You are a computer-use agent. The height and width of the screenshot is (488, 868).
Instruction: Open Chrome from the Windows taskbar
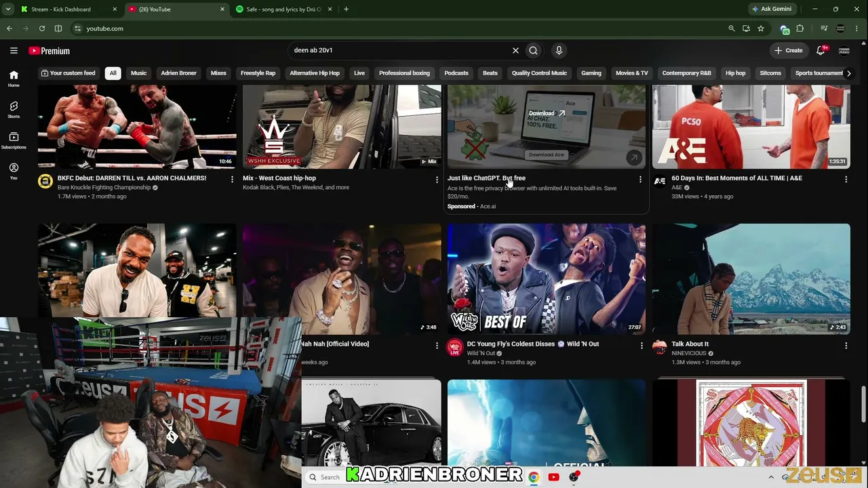[534, 477]
